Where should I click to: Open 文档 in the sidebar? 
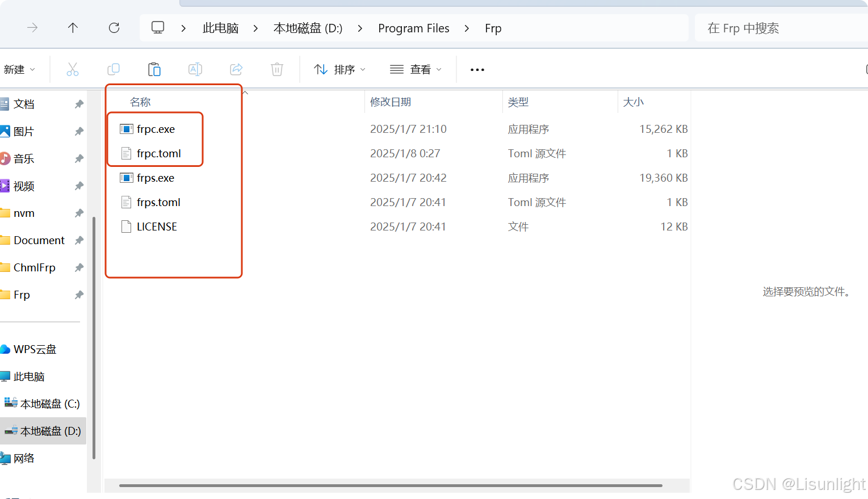[24, 104]
